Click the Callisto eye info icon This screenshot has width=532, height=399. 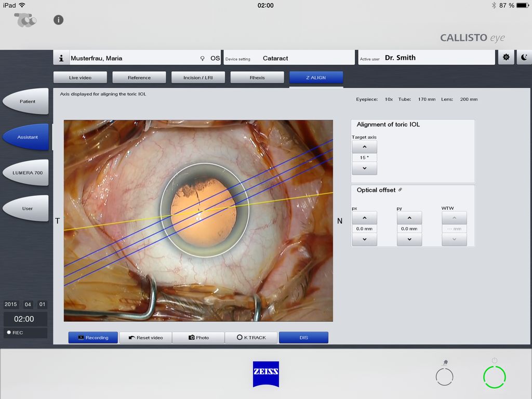(58, 20)
